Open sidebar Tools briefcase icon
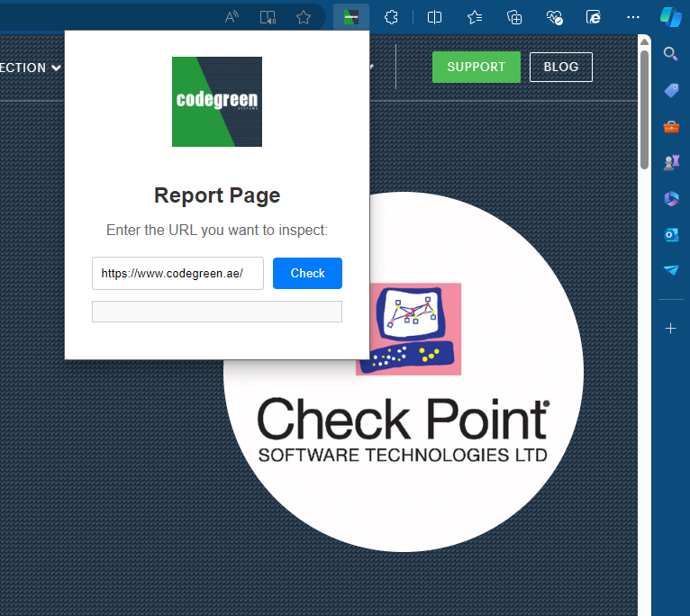 tap(671, 127)
